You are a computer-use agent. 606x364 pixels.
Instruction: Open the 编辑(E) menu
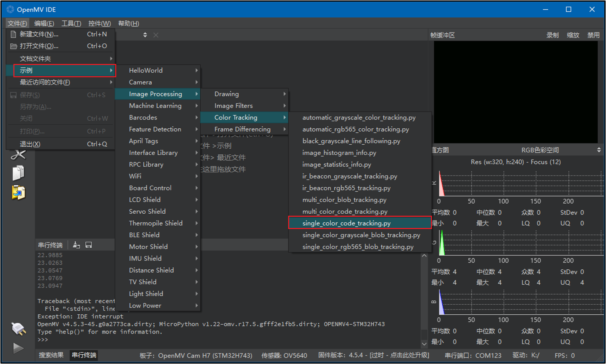[44, 23]
